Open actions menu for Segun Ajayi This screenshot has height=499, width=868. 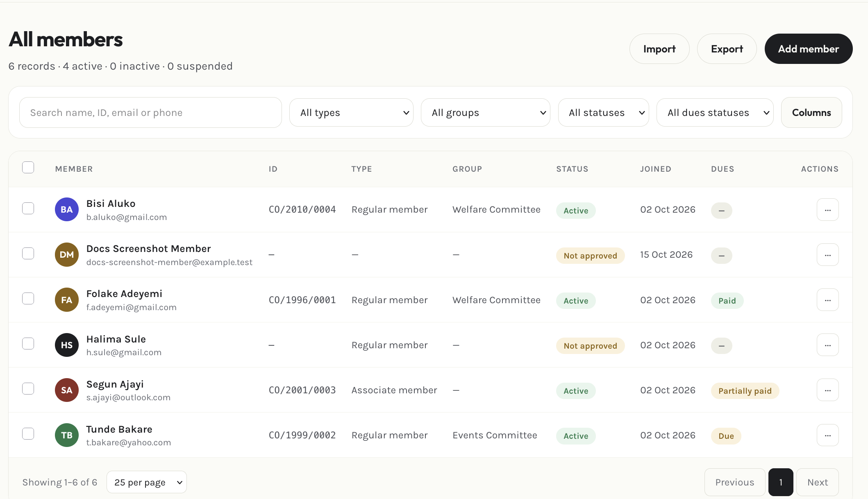[827, 390]
